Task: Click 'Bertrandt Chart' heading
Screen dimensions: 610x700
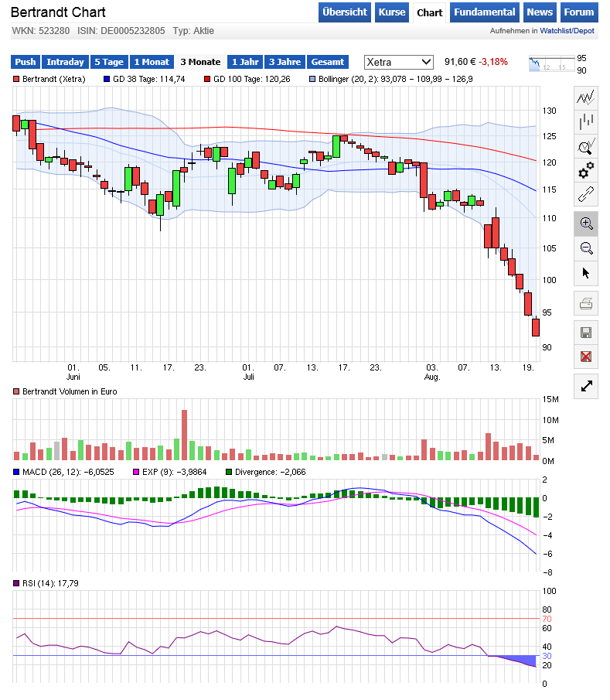Action: 58,12
